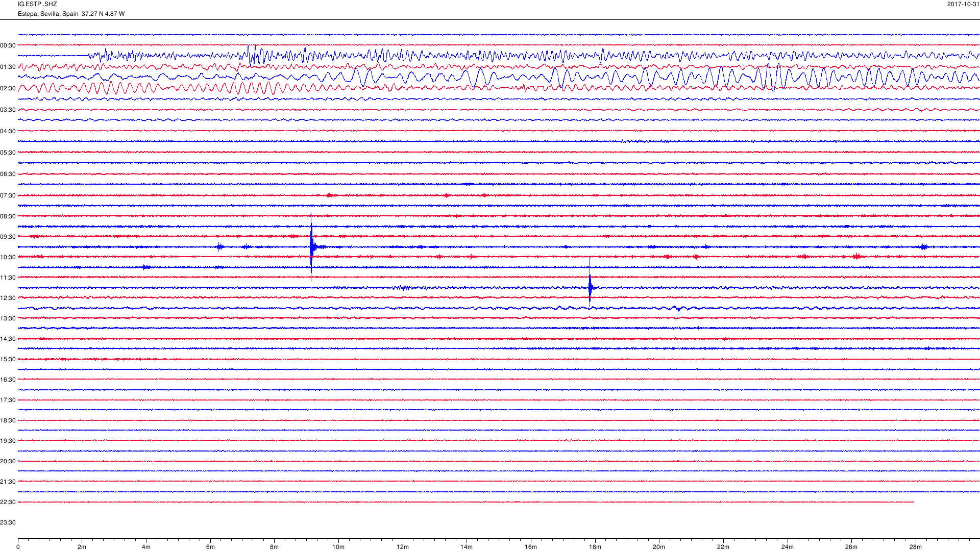This screenshot has width=980, height=551.
Task: Click the 17:30 time label
Action: [8, 400]
